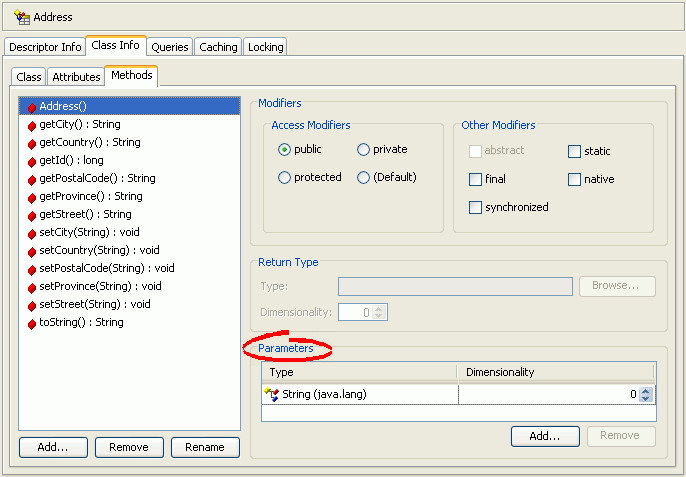Screen dimensions: 686x477
Task: Click the red icon beside setPostalCode(String)
Action: pos(32,269)
